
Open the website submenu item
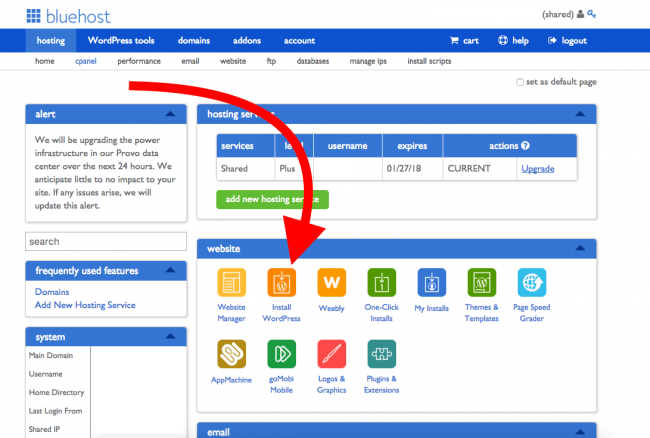[233, 61]
